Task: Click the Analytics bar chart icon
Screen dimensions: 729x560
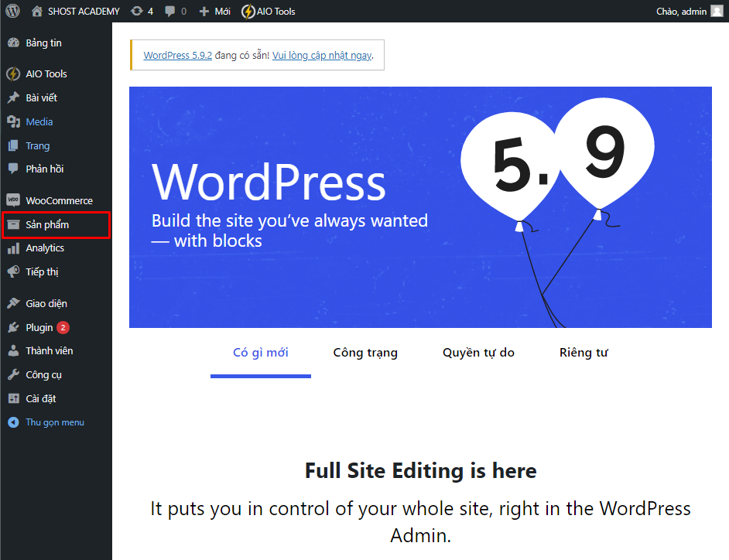Action: (x=13, y=248)
